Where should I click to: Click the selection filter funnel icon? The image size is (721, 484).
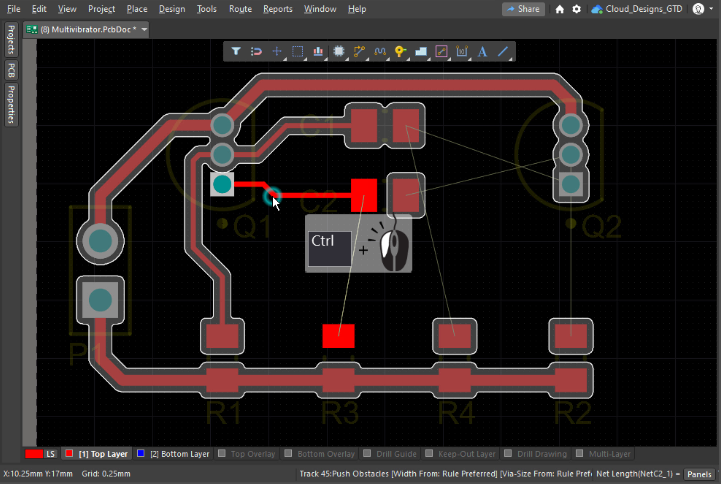(x=236, y=51)
